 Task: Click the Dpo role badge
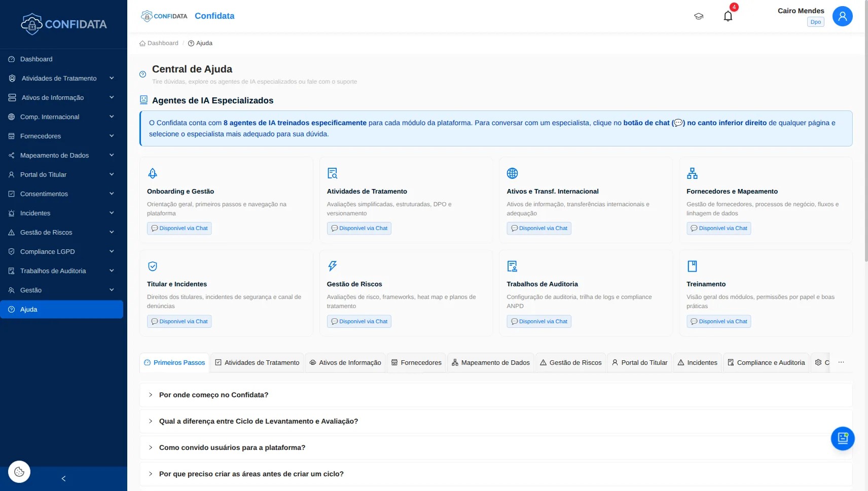pyautogui.click(x=815, y=22)
